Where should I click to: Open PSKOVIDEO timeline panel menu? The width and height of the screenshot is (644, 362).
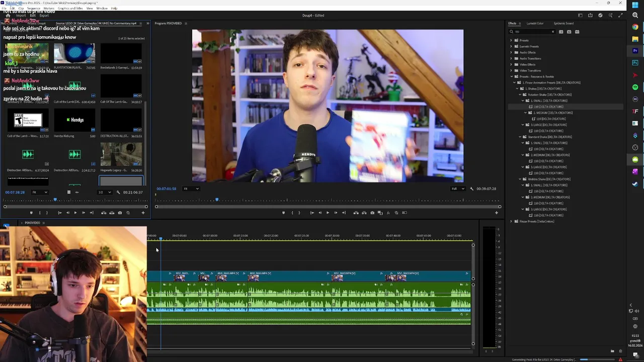(43, 223)
